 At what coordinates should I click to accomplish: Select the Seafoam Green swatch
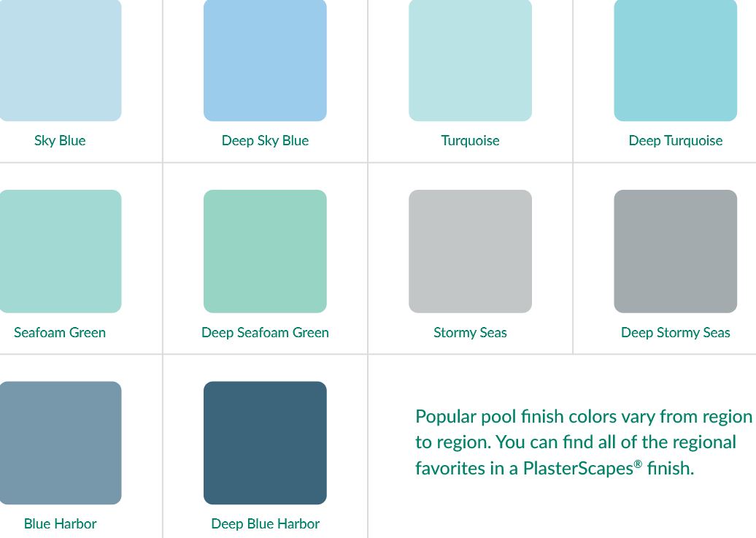[x=60, y=251]
